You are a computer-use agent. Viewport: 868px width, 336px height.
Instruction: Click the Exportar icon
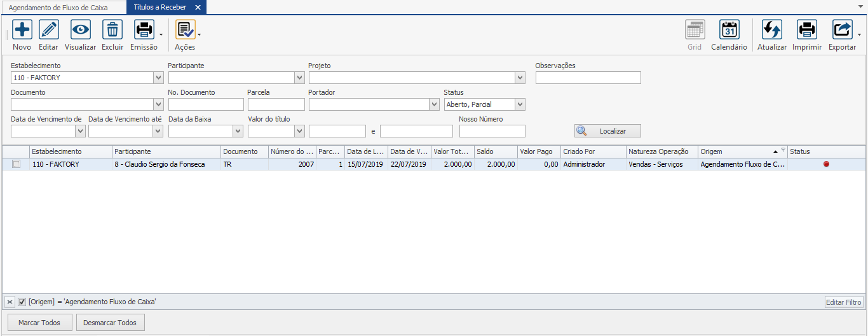pos(842,30)
